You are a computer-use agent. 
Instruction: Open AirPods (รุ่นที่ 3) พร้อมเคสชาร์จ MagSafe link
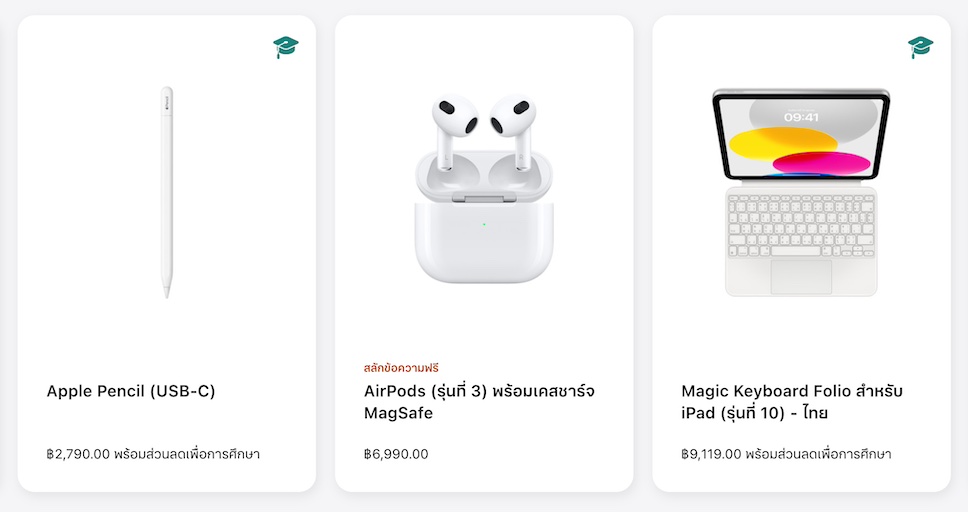479,401
